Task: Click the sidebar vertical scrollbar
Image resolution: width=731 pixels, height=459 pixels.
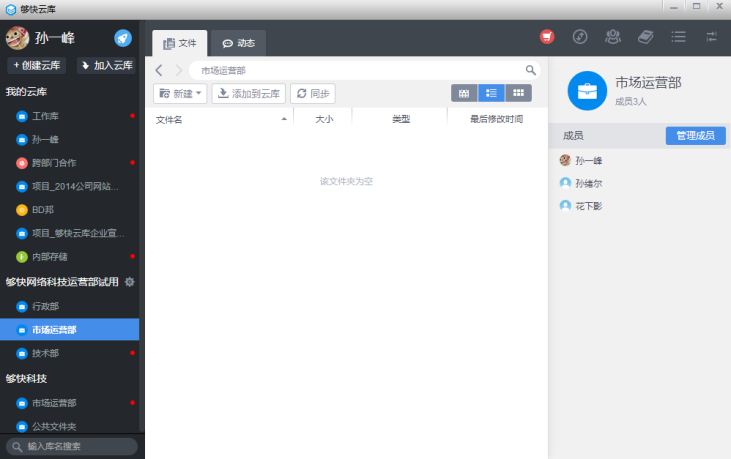Action: [142, 228]
